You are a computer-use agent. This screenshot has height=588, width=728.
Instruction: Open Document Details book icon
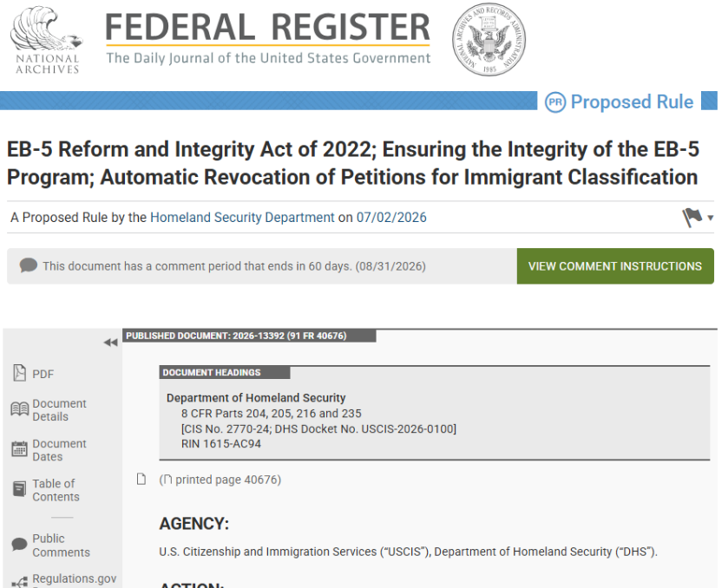click(19, 410)
